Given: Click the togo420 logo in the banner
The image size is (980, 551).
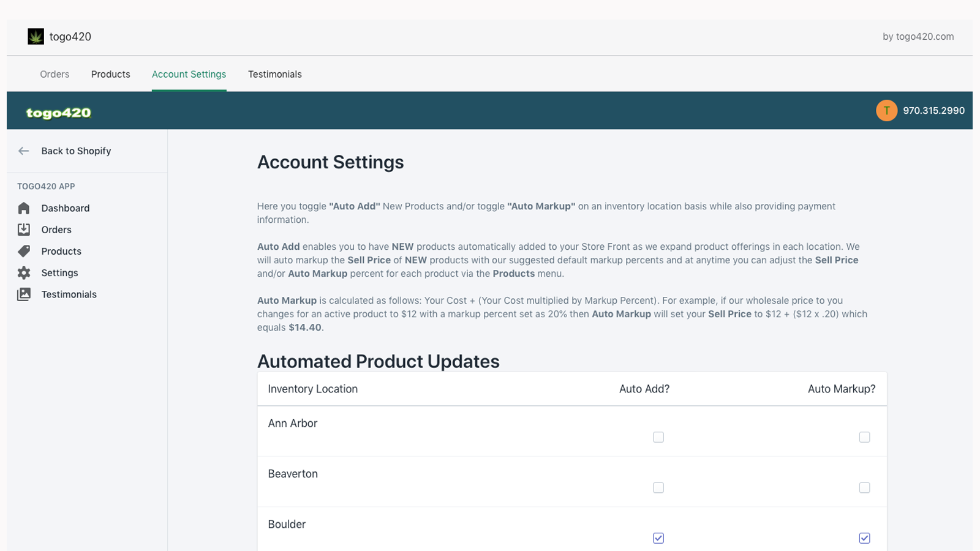Looking at the screenshot, I should [x=59, y=113].
